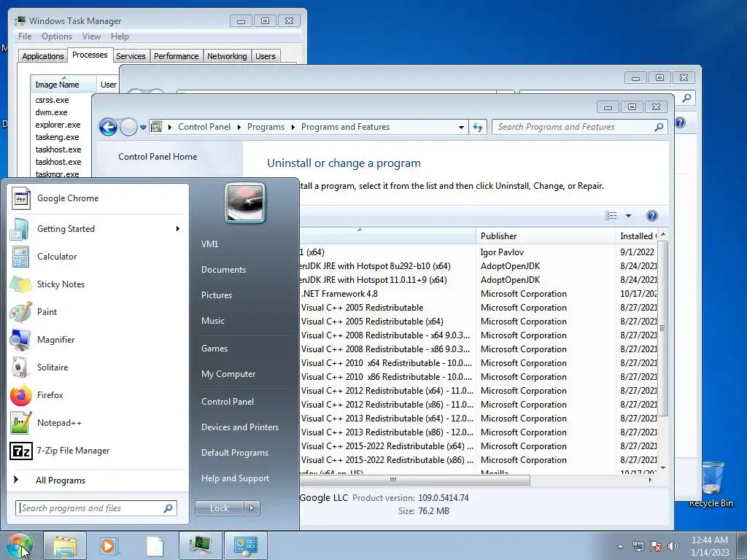747x560 pixels.
Task: Switch to Applications tab in Task Manager
Action: click(43, 56)
